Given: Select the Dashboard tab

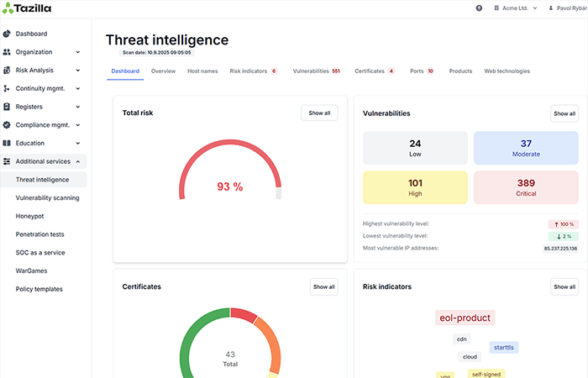Looking at the screenshot, I should pyautogui.click(x=125, y=71).
